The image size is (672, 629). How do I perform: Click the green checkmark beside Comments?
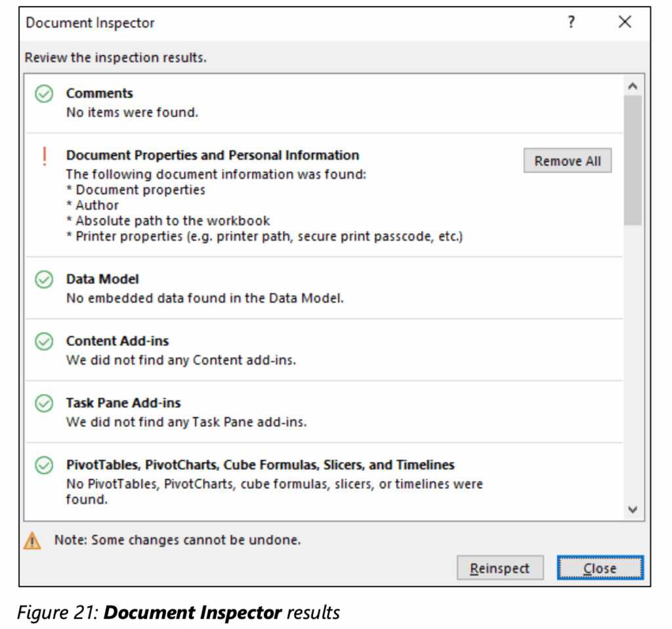[x=44, y=94]
